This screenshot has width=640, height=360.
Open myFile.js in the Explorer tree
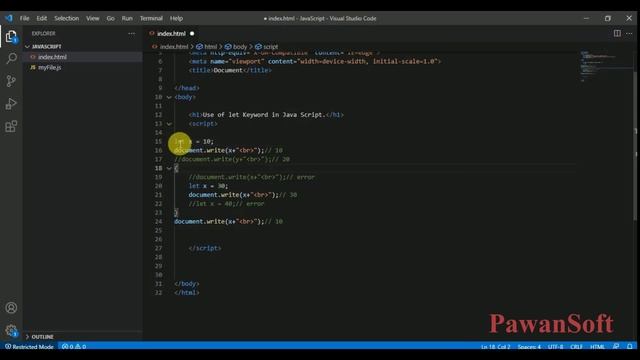point(50,67)
